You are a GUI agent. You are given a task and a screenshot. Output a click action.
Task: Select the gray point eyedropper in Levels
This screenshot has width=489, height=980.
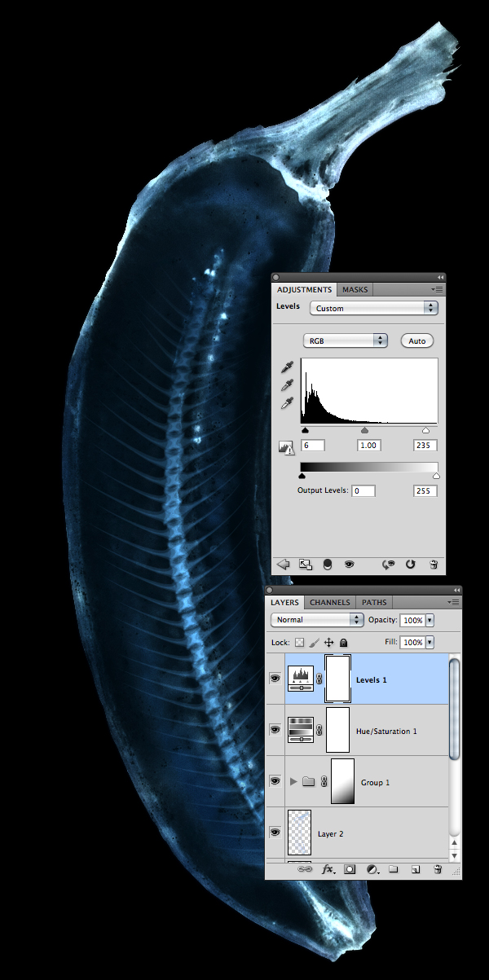286,385
